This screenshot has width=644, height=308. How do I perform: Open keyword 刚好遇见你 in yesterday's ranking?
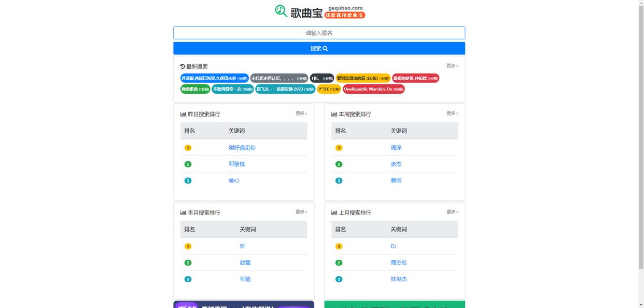coord(242,148)
